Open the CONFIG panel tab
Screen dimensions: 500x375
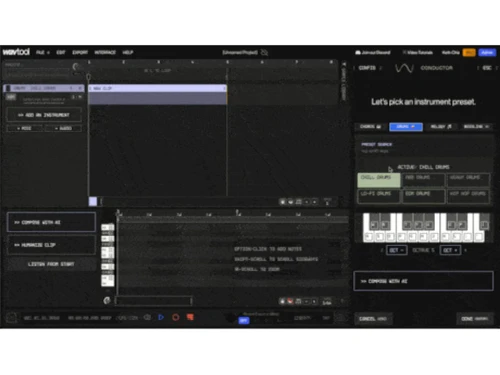[367, 68]
